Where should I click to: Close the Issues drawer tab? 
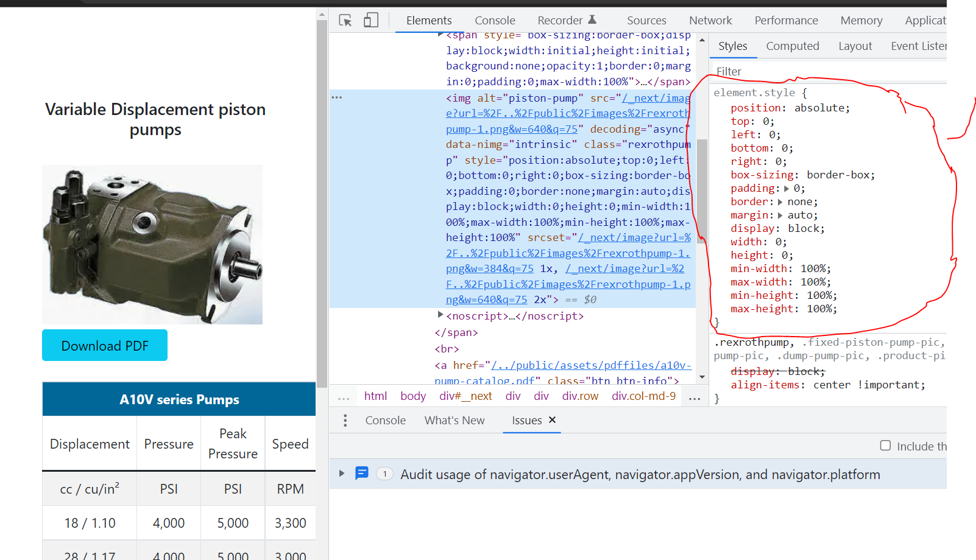(552, 420)
